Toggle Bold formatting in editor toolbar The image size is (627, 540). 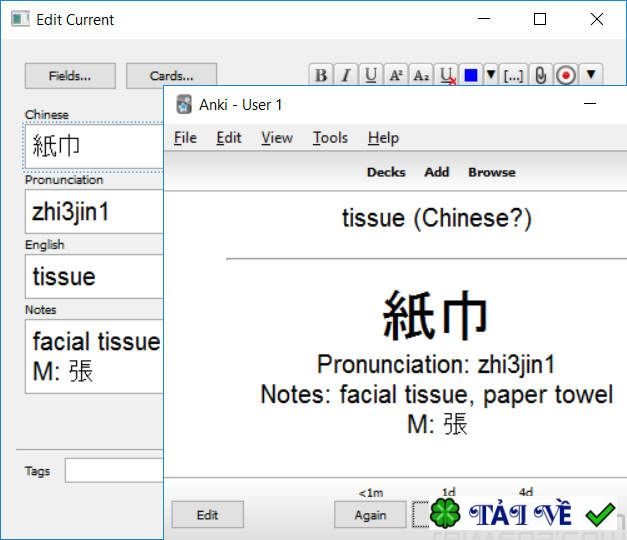321,75
